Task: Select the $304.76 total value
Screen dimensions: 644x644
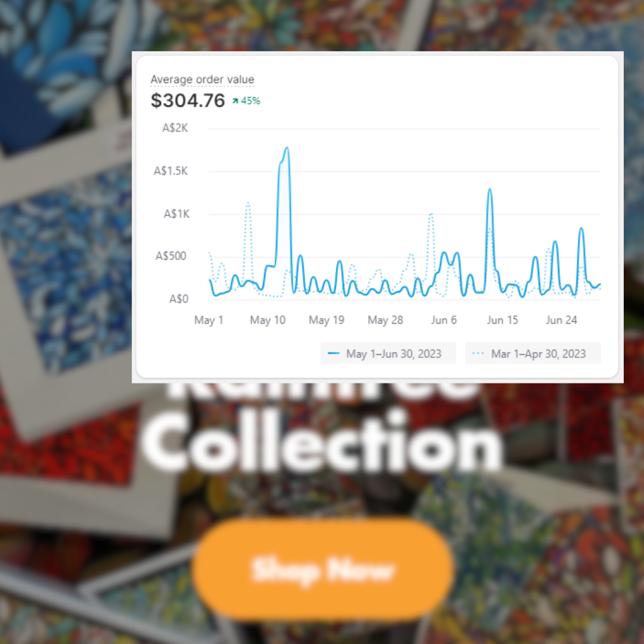Action: click(188, 101)
